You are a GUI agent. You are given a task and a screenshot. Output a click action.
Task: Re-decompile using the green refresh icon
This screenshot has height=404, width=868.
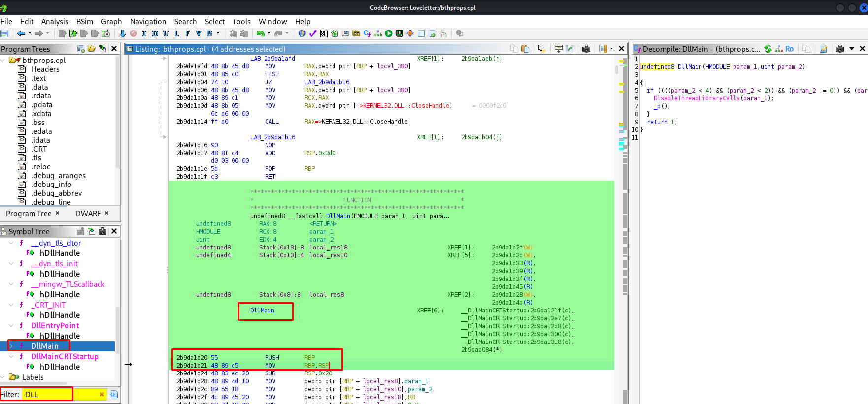pos(768,49)
